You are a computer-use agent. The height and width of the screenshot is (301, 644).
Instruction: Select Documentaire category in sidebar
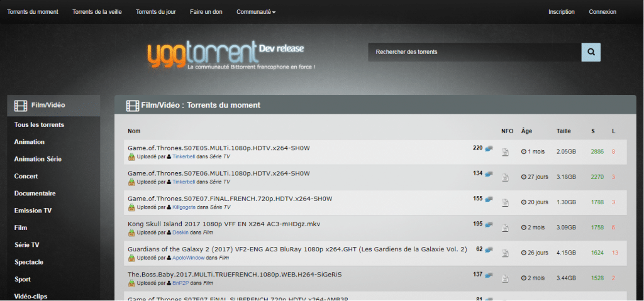pos(35,194)
